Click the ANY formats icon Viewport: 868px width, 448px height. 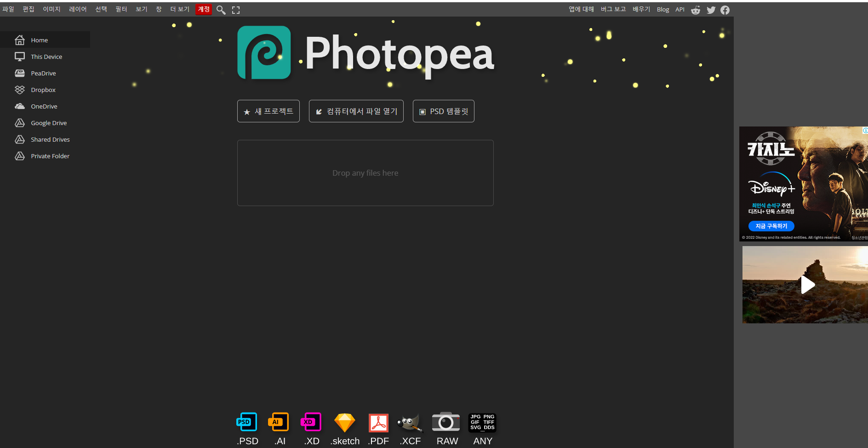(x=482, y=422)
